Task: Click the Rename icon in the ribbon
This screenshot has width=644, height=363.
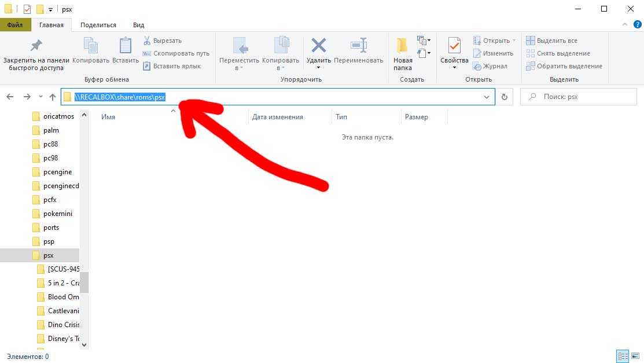Action: (359, 46)
